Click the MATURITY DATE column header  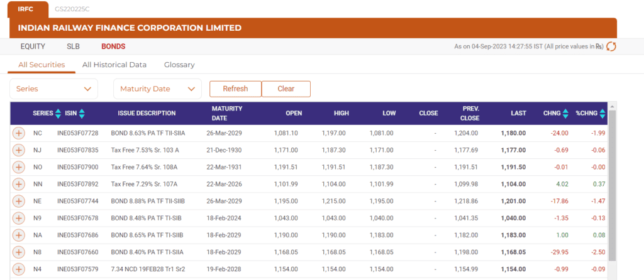tap(226, 114)
